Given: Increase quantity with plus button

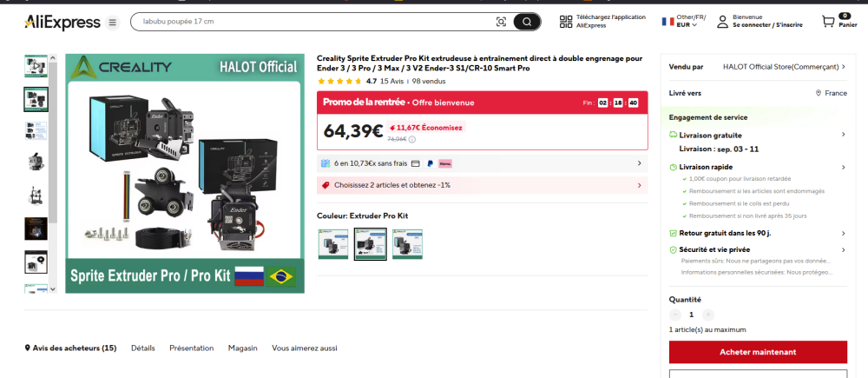Looking at the screenshot, I should [x=708, y=315].
